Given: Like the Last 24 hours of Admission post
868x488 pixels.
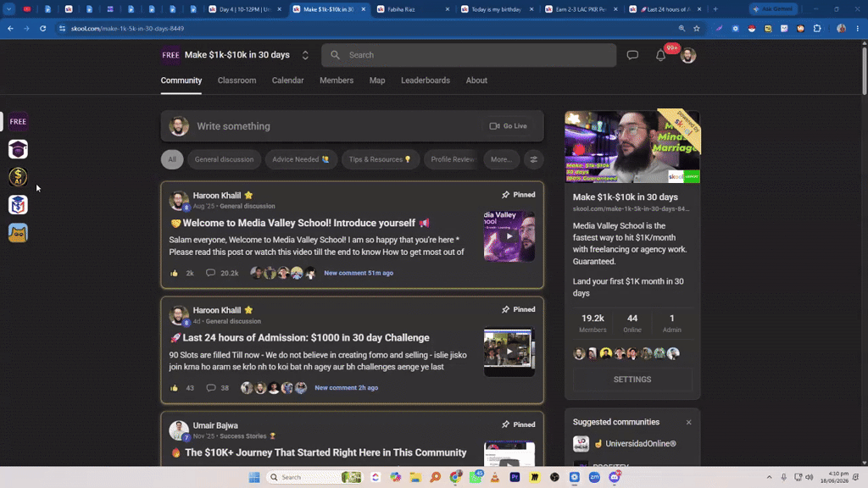Looking at the screenshot, I should tap(175, 388).
